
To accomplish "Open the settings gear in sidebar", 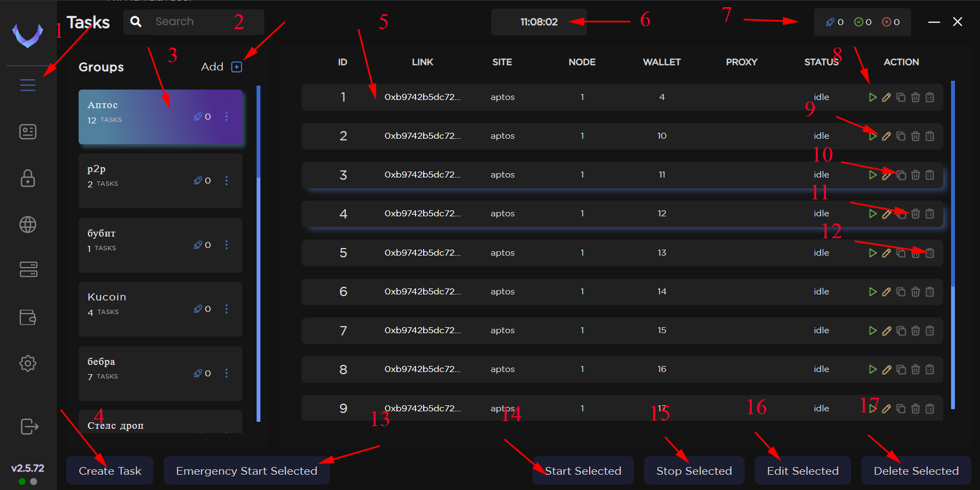I will tap(28, 363).
